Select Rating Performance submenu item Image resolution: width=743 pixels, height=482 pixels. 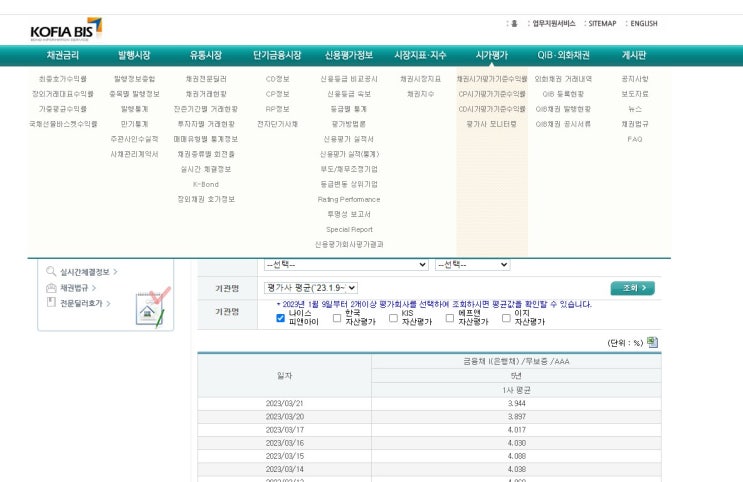click(x=349, y=199)
